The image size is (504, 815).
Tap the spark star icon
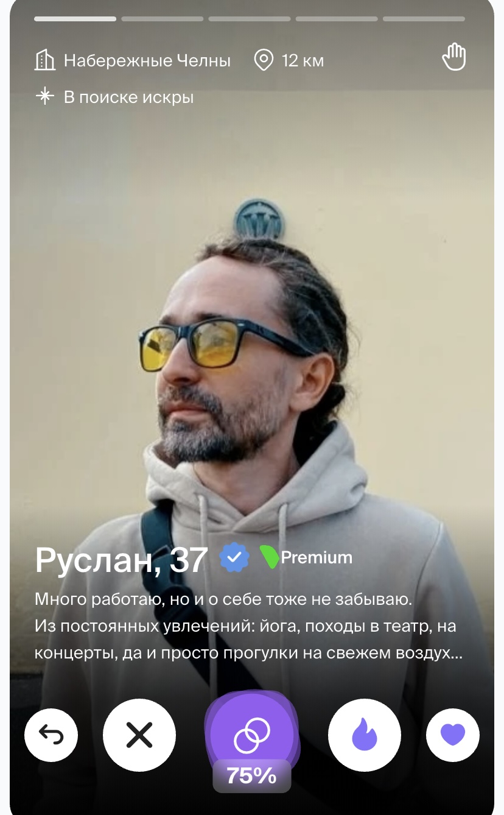(45, 96)
